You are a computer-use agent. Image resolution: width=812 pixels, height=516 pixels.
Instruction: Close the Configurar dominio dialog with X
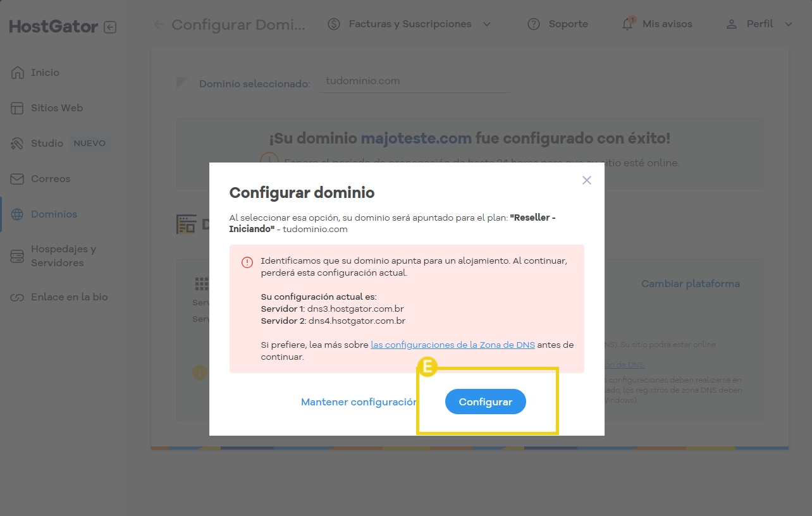[x=587, y=180]
